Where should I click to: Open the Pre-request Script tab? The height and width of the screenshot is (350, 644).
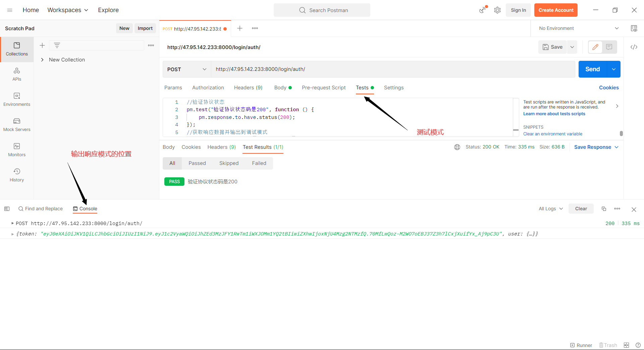click(x=324, y=88)
